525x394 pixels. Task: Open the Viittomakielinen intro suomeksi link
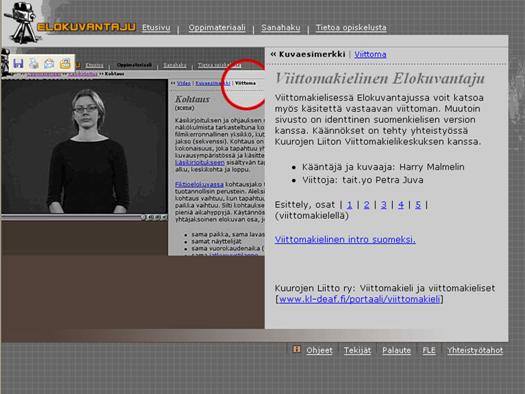click(x=345, y=240)
